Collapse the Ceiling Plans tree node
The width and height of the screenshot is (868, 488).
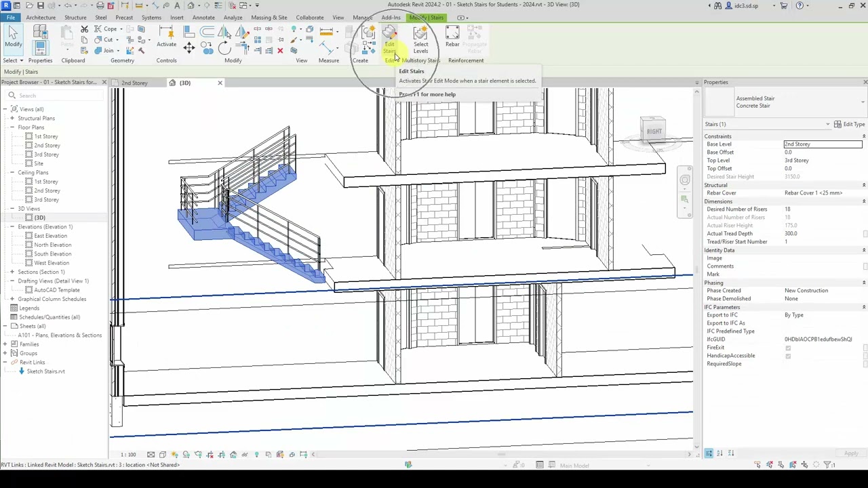(12, 173)
